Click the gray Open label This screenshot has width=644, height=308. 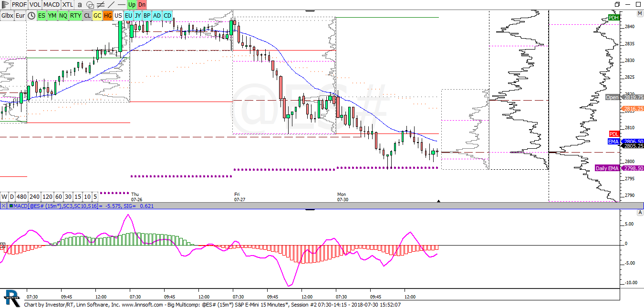coord(613,97)
